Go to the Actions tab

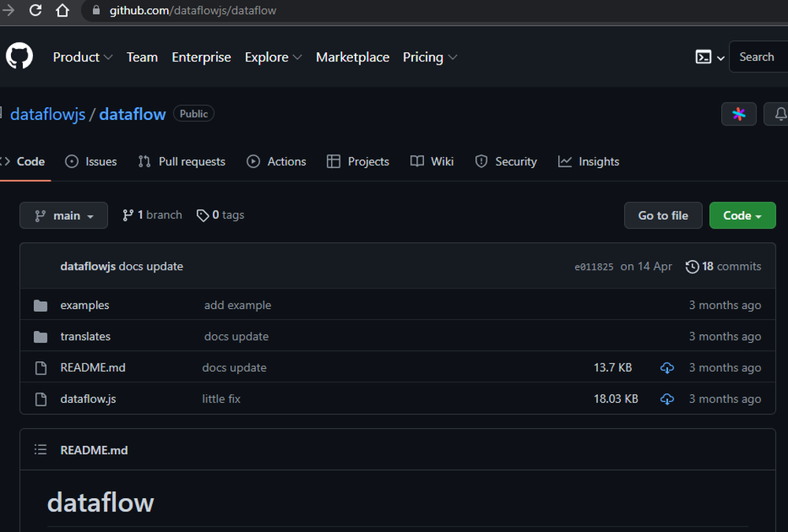click(277, 162)
